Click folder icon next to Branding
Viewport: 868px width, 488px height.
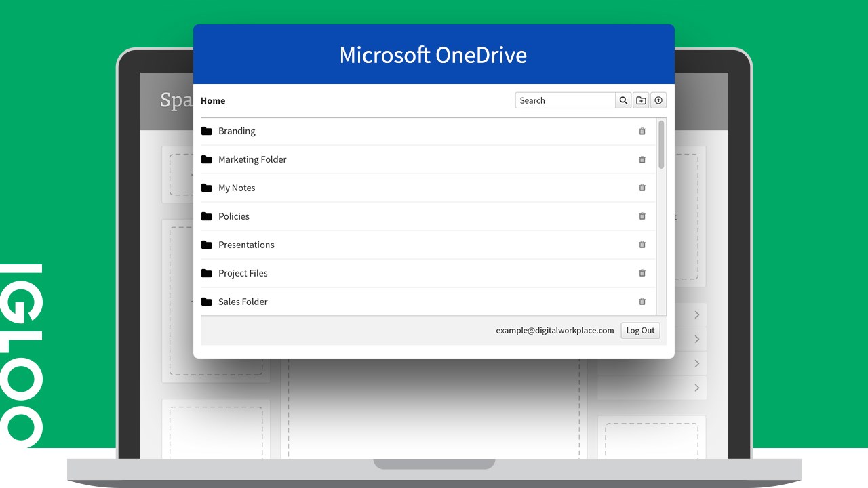207,131
